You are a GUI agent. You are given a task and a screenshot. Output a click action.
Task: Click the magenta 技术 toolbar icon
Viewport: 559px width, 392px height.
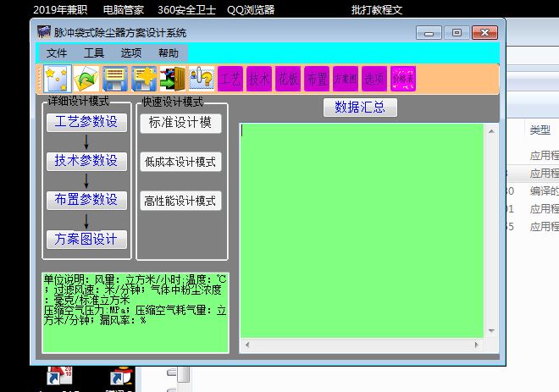(x=259, y=79)
